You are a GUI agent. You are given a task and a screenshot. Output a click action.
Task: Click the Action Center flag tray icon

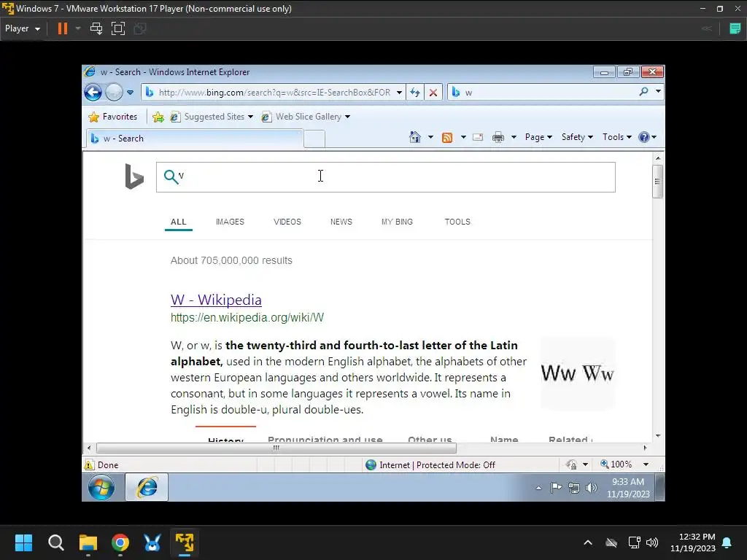click(x=556, y=488)
